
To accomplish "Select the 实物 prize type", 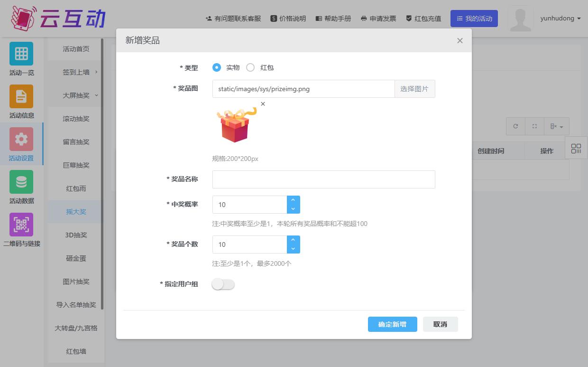I will (217, 67).
